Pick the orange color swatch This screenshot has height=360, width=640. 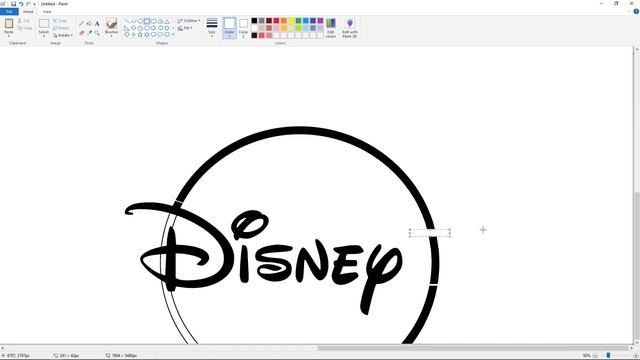(284, 21)
